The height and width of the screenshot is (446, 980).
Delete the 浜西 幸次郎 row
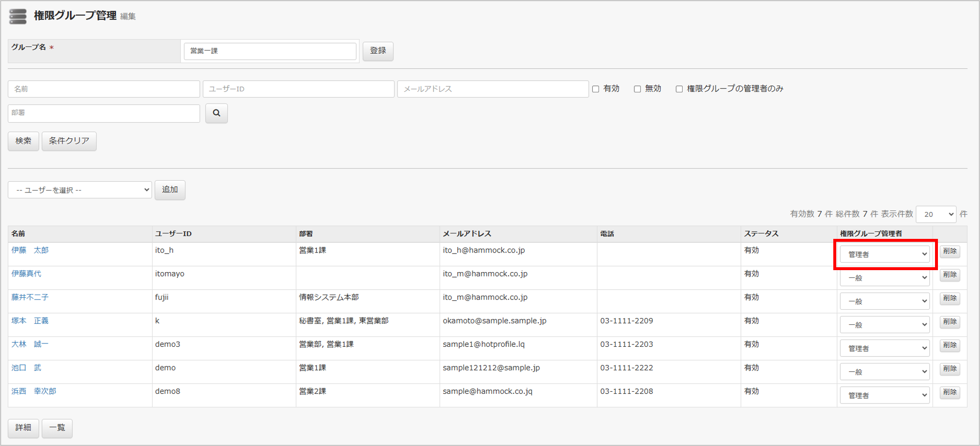click(x=950, y=392)
